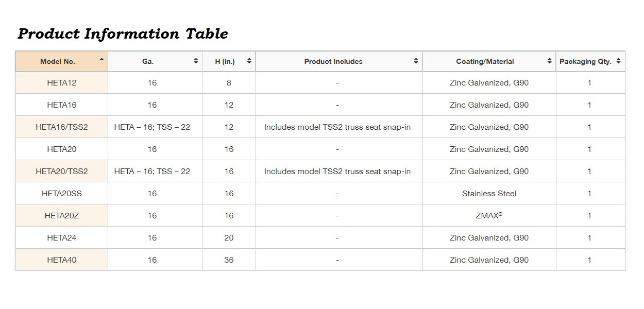Click the HETA24 model cell
This screenshot has width=644, height=309.
pyautogui.click(x=62, y=238)
